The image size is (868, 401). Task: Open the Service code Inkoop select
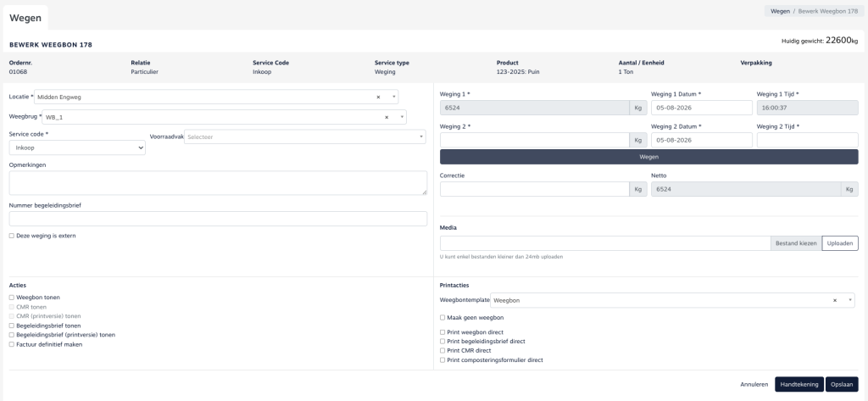coord(77,148)
